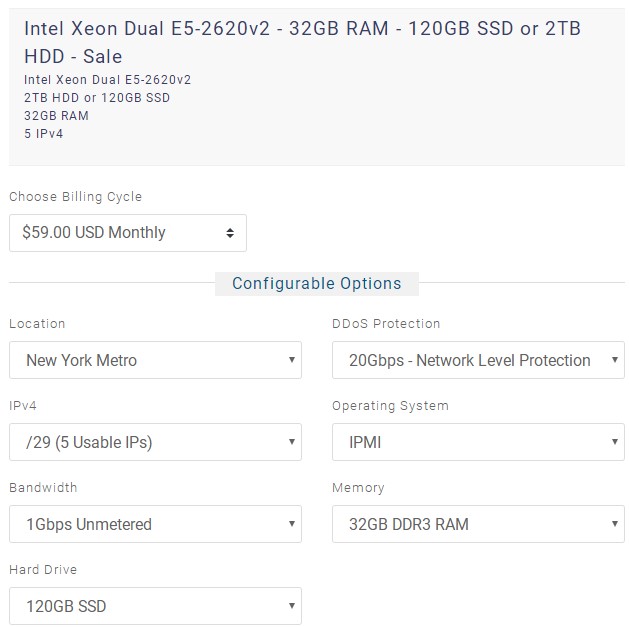Image resolution: width=629 pixels, height=627 pixels.
Task: Click the arrow icon on the Memory selector
Action: 614,524
